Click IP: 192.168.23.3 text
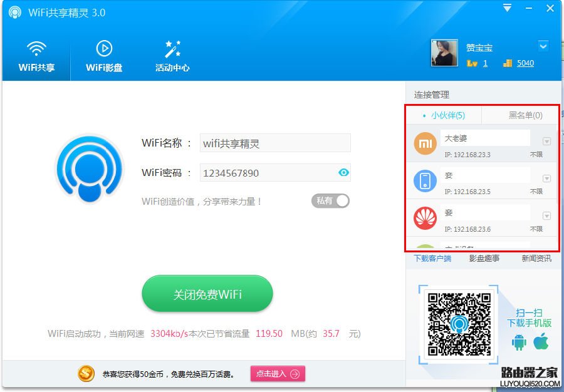 467,155
